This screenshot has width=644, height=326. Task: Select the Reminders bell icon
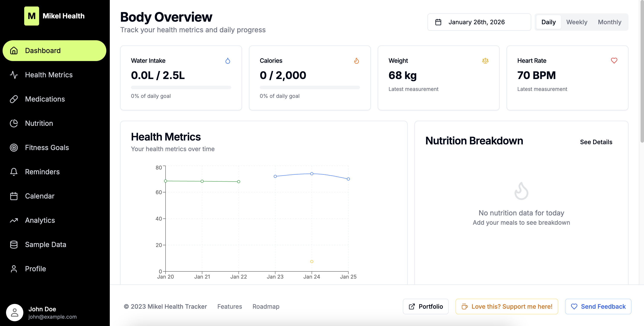[14, 172]
